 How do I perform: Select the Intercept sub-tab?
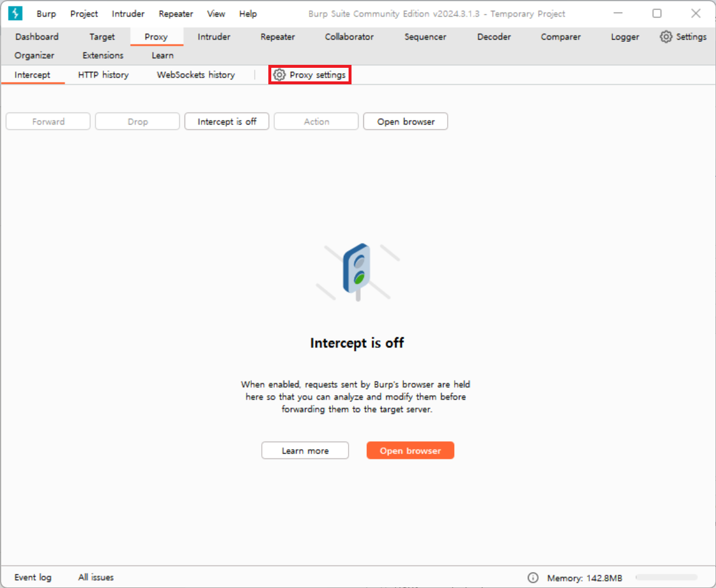click(x=32, y=75)
